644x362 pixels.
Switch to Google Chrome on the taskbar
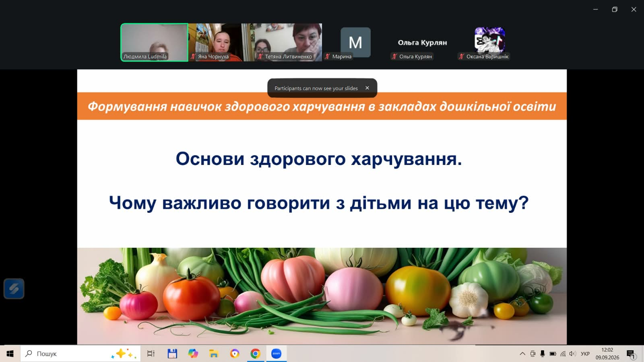click(255, 354)
